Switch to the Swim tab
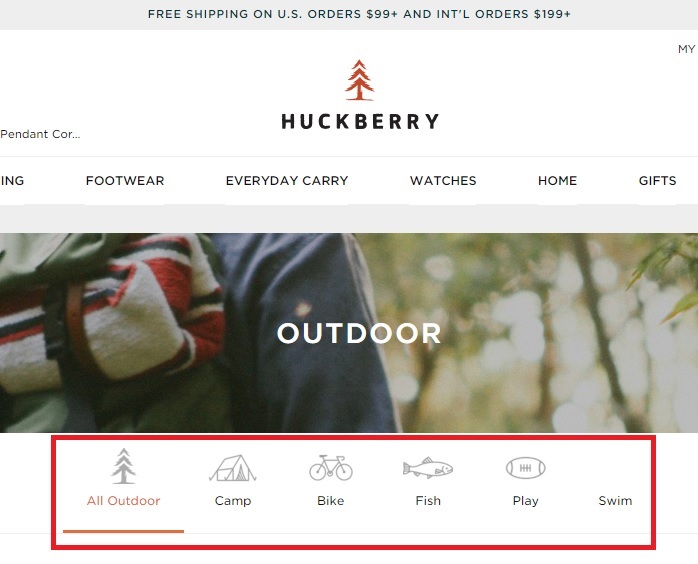698x564 pixels. coord(615,501)
